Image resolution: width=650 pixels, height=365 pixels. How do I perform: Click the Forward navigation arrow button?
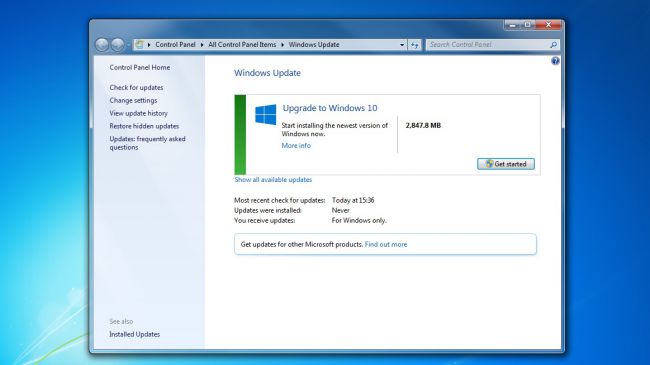(x=118, y=44)
